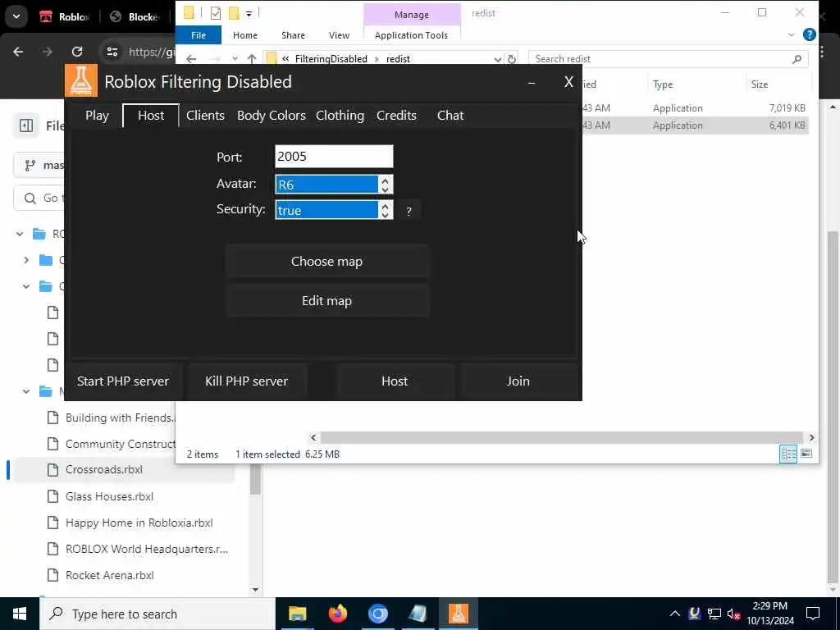Click the browser back arrow

(18, 52)
